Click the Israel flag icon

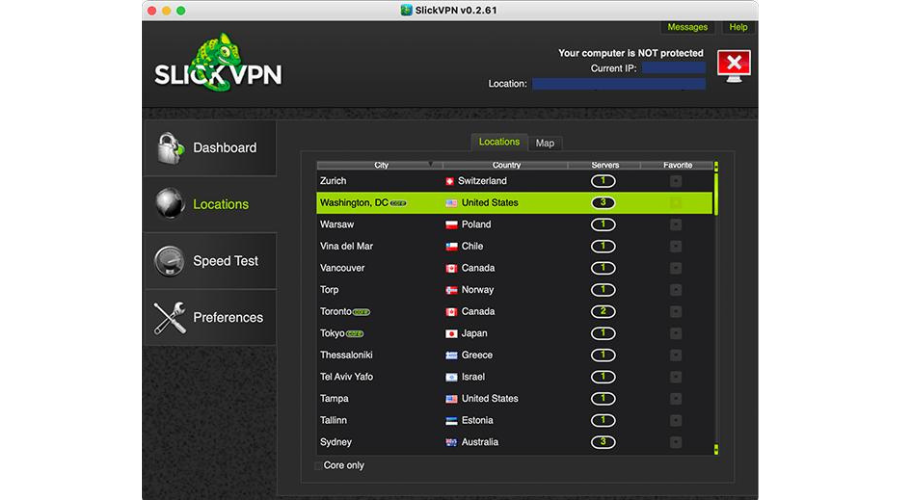click(451, 377)
